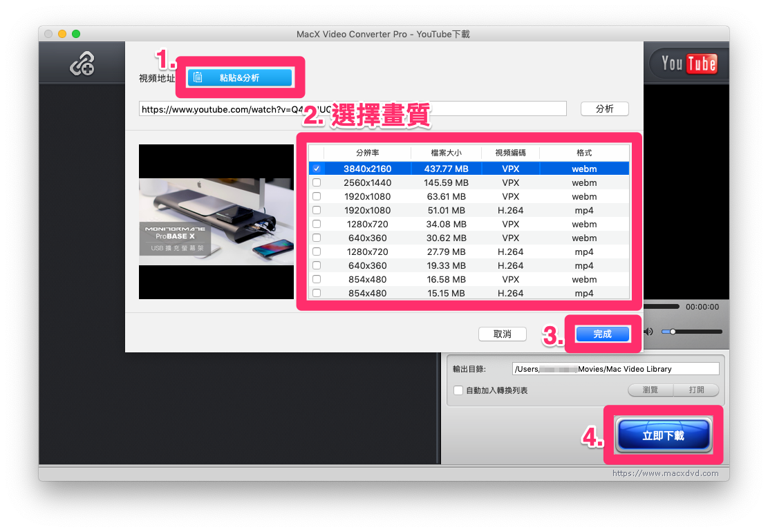
Task: Select the 34.08 MB size cell
Action: click(446, 224)
